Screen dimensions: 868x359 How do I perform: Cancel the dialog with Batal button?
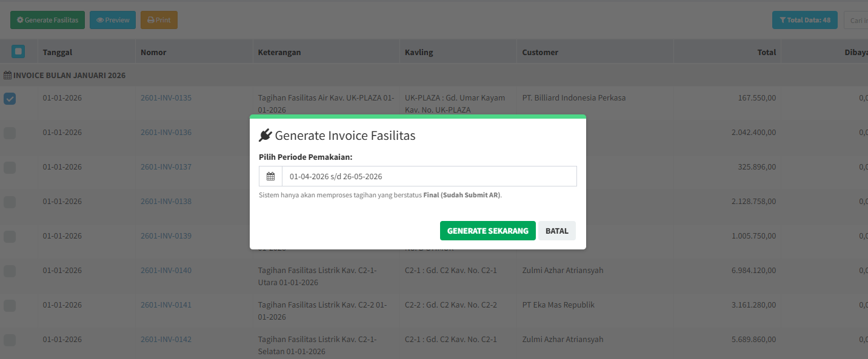pos(556,231)
